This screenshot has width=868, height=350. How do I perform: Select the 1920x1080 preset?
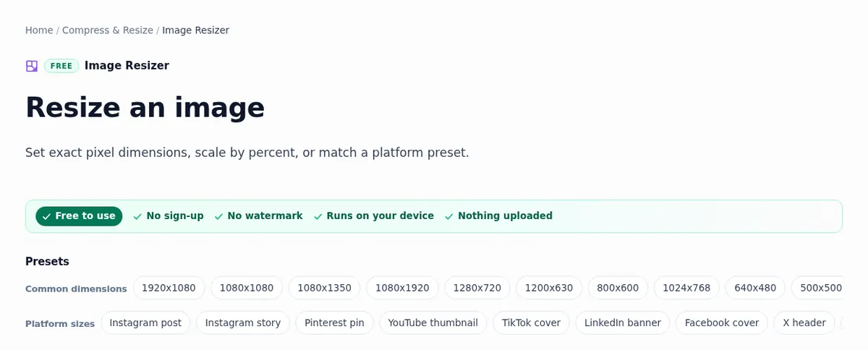click(x=169, y=288)
